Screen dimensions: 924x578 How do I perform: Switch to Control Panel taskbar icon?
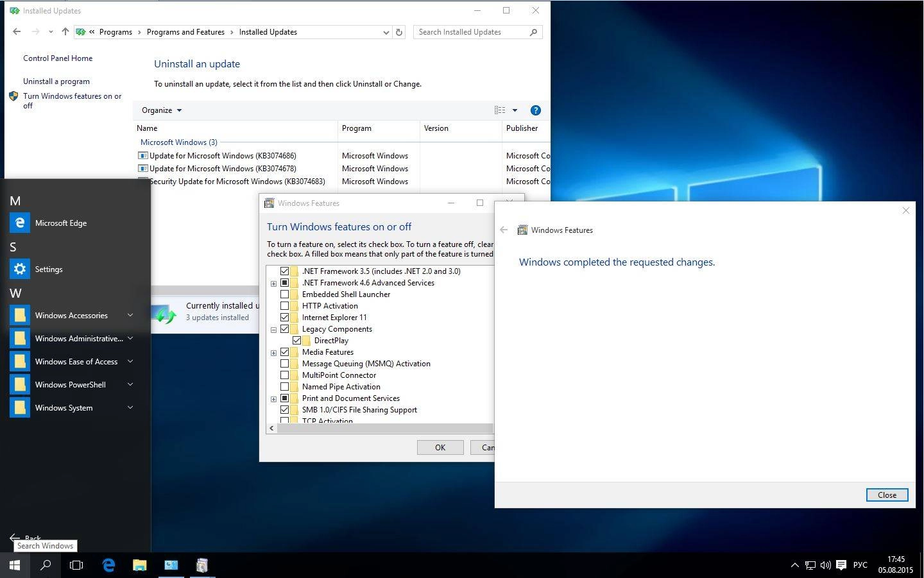(x=171, y=565)
